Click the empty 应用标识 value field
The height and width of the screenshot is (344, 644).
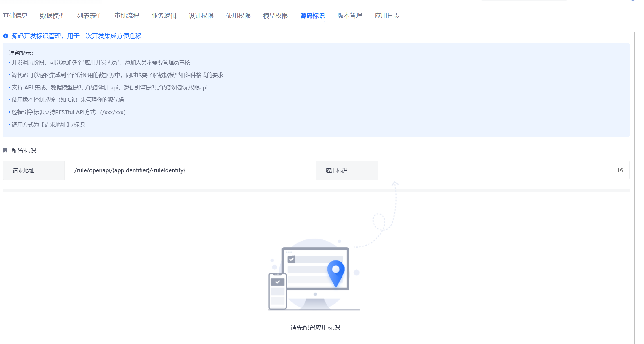point(494,170)
